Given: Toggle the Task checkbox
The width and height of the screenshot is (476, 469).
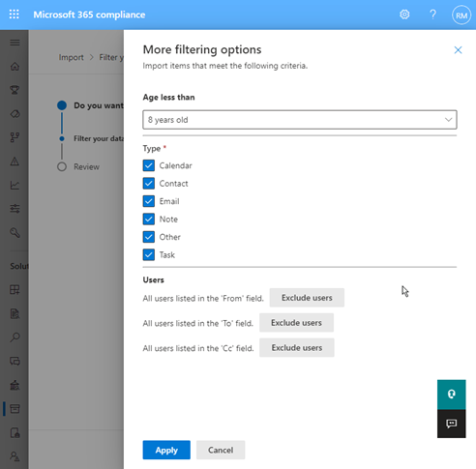Looking at the screenshot, I should pos(149,254).
